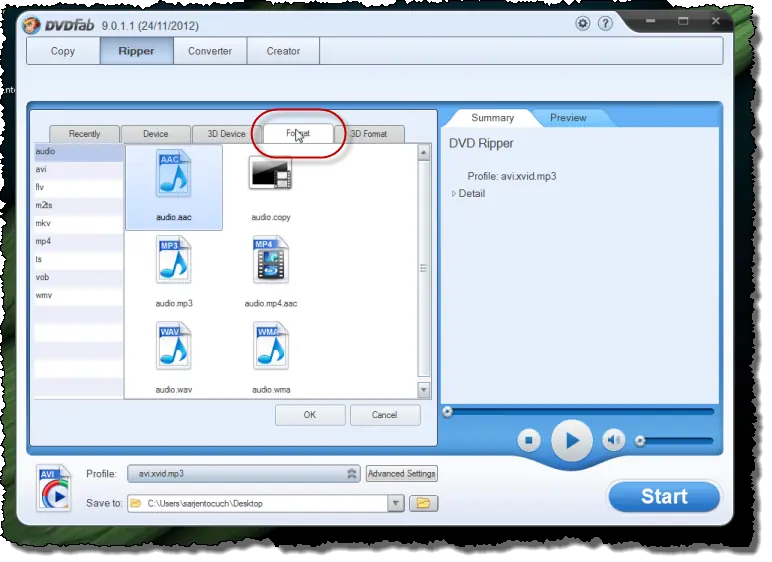
Task: Play the preview video
Action: pos(572,440)
